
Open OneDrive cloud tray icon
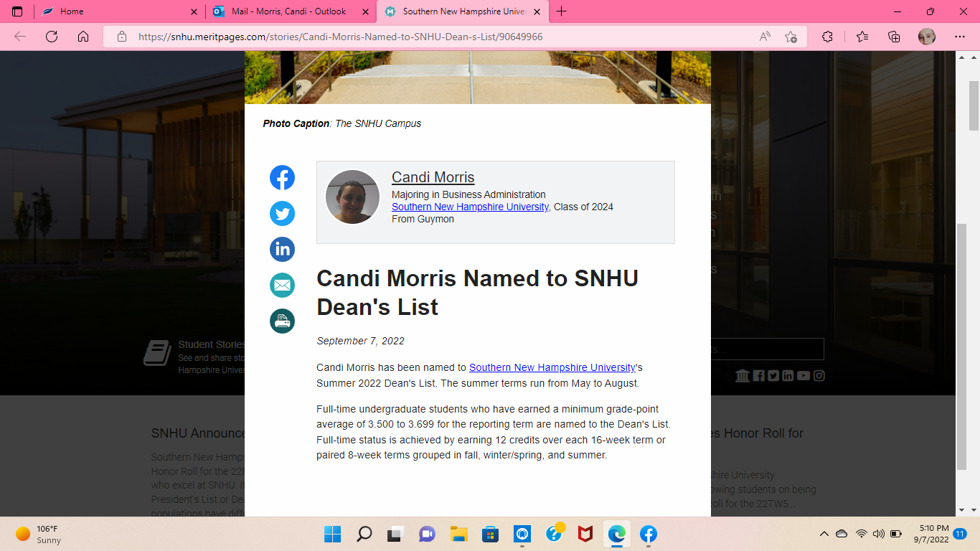842,534
